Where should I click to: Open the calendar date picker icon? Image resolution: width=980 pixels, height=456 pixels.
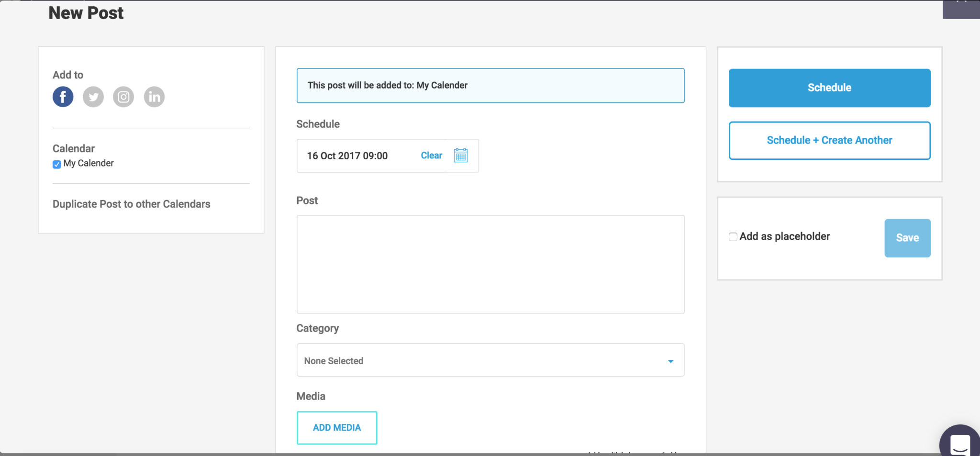pyautogui.click(x=461, y=156)
